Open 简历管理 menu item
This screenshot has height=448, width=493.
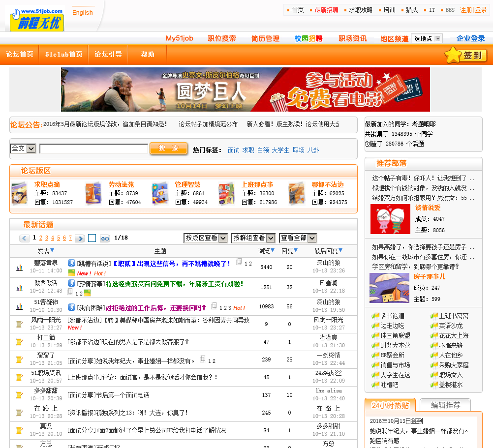(x=265, y=38)
